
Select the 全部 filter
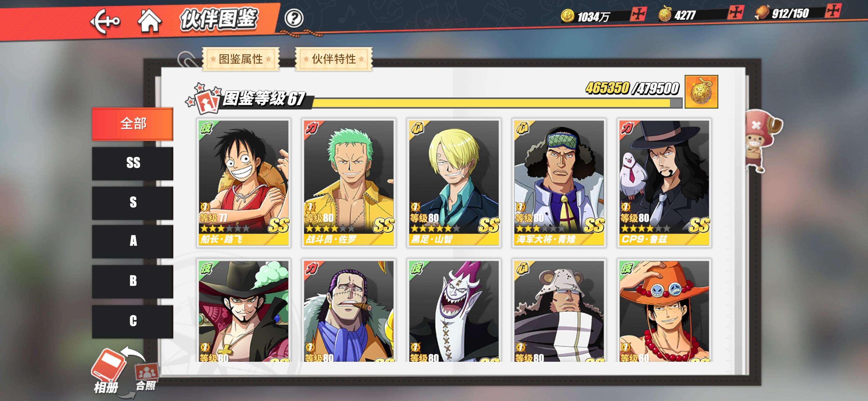point(133,124)
